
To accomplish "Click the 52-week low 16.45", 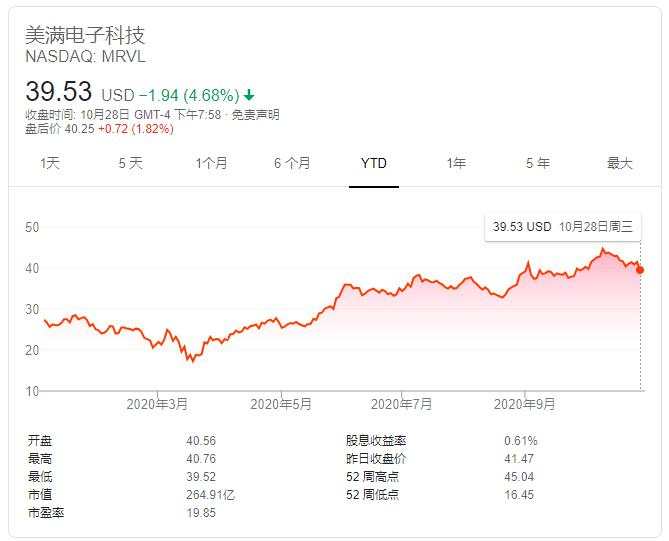I will coord(519,494).
